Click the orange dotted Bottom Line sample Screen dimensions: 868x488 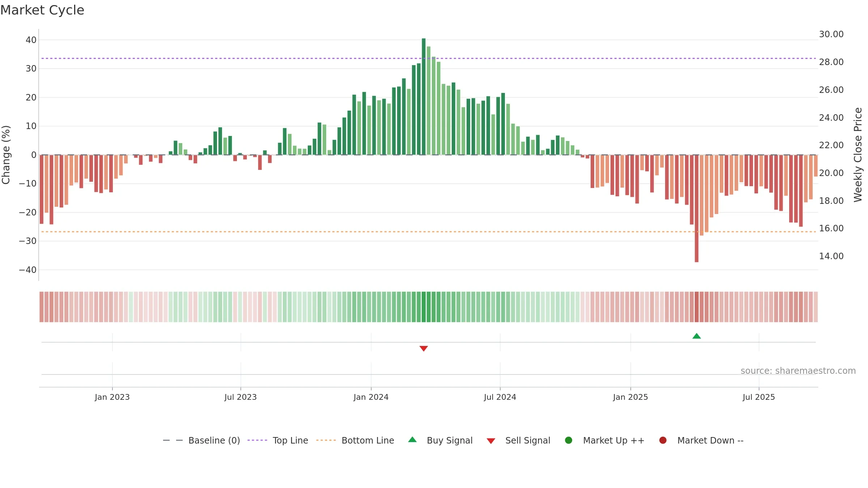click(326, 440)
